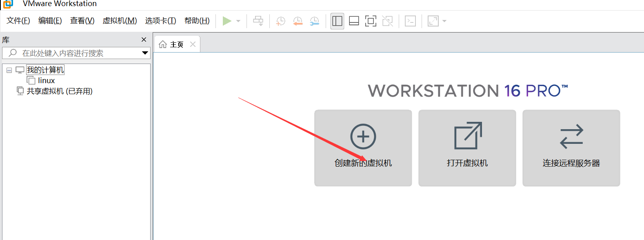Revert to snapshot toolbar icon

point(298,21)
